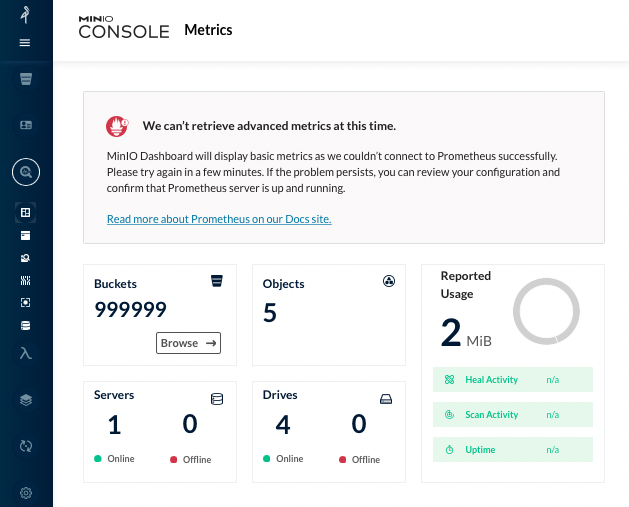This screenshot has height=507, width=629.
Task: Click the 999999 buckets count
Action: click(x=130, y=309)
